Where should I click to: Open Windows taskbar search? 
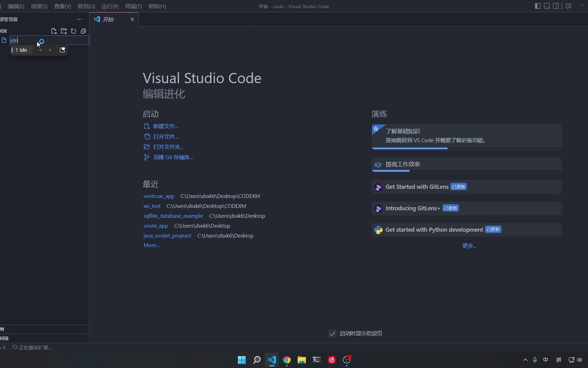point(257,360)
